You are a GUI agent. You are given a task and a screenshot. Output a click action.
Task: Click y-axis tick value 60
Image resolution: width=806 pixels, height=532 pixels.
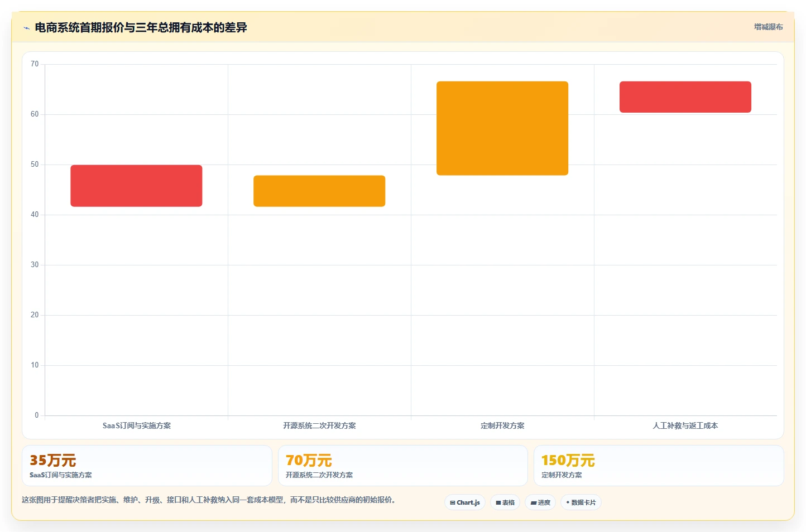click(35, 114)
